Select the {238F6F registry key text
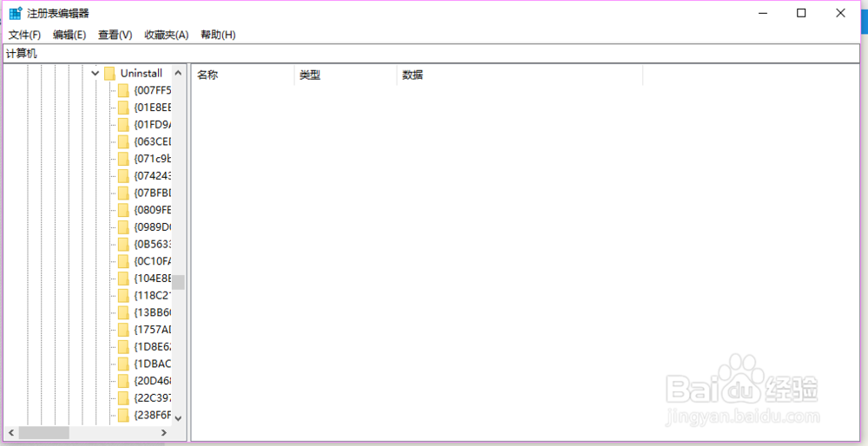Image resolution: width=868 pixels, height=446 pixels. pos(153,415)
